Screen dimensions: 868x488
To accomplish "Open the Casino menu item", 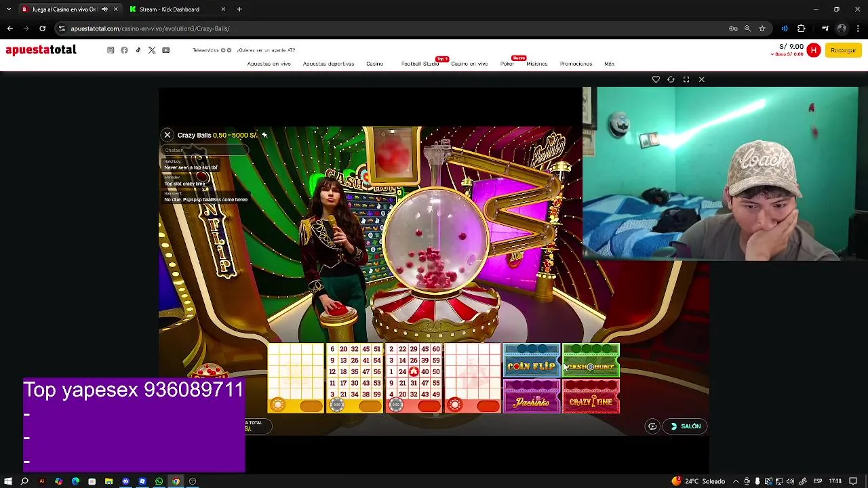I will (x=374, y=64).
